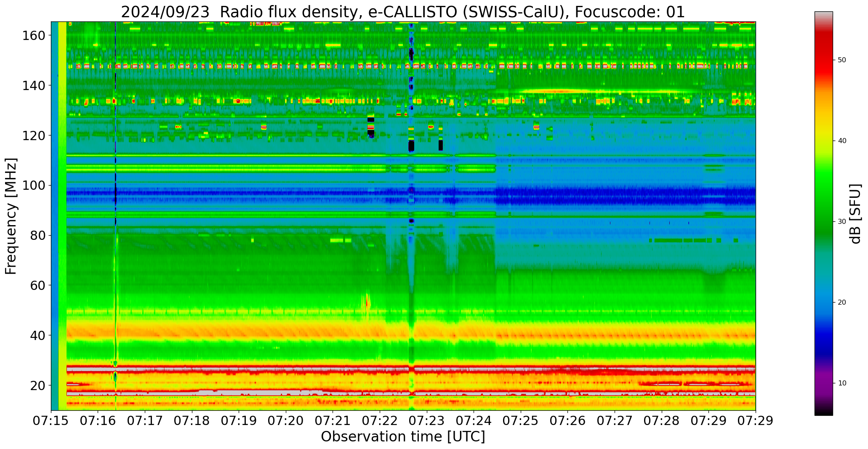Click the 120 frequency tick label
Screen dimensions: 868x449
34,135
